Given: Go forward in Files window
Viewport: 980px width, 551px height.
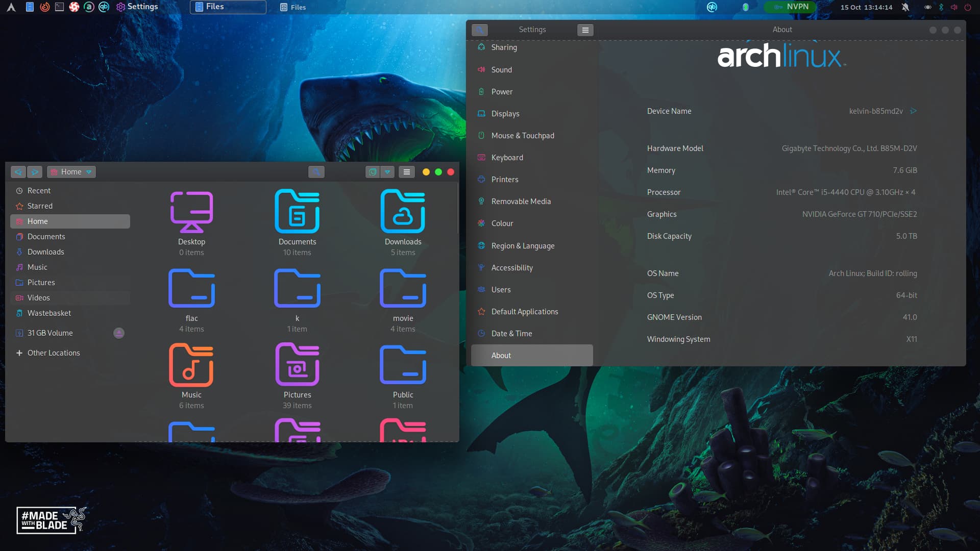Looking at the screenshot, I should point(35,172).
